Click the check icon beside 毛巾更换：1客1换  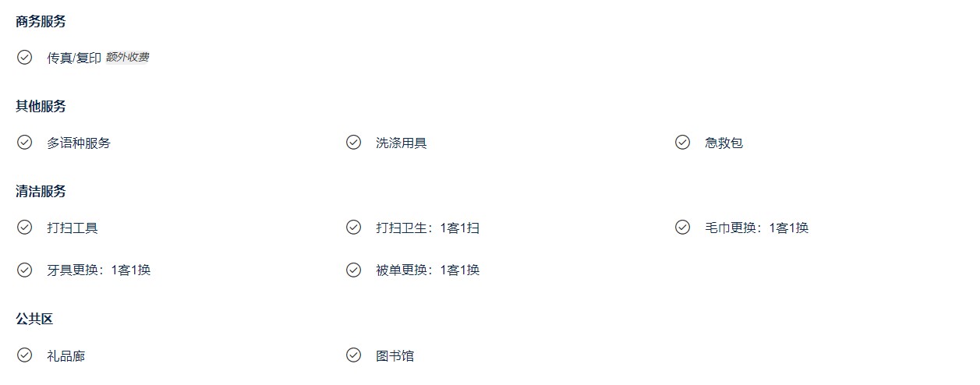coord(682,227)
